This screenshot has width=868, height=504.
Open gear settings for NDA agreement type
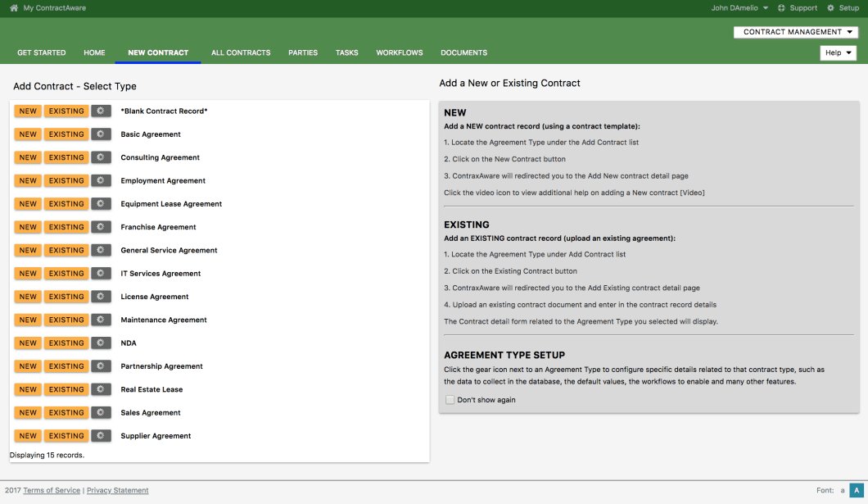101,343
